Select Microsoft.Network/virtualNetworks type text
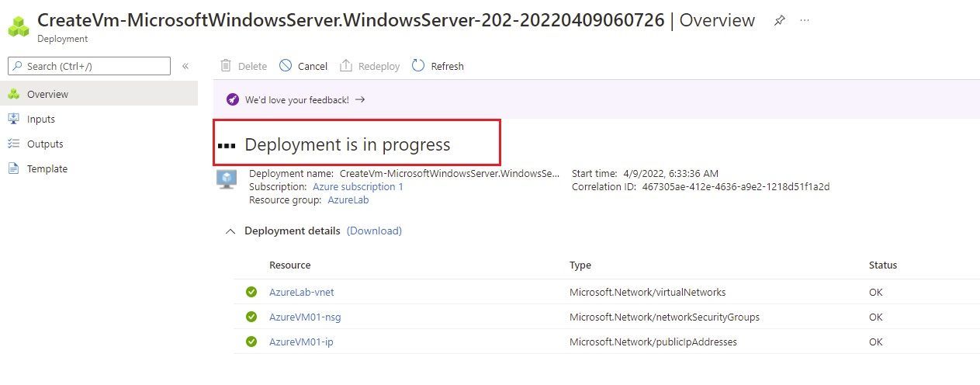980x385 pixels. pos(648,292)
